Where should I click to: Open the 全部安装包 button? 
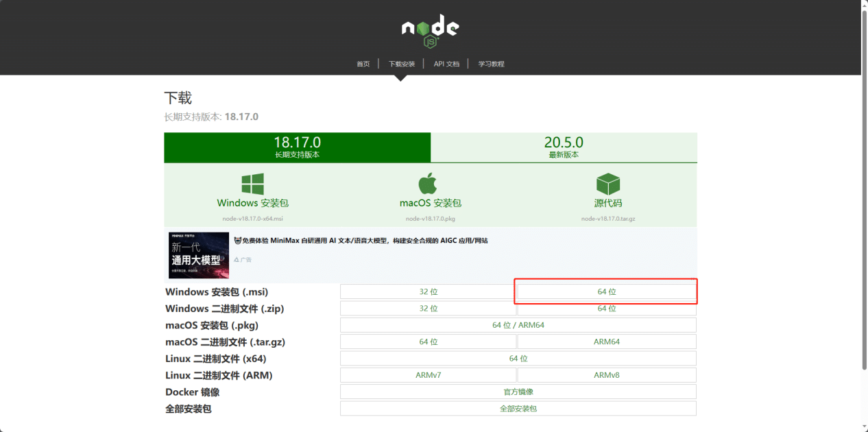click(518, 409)
